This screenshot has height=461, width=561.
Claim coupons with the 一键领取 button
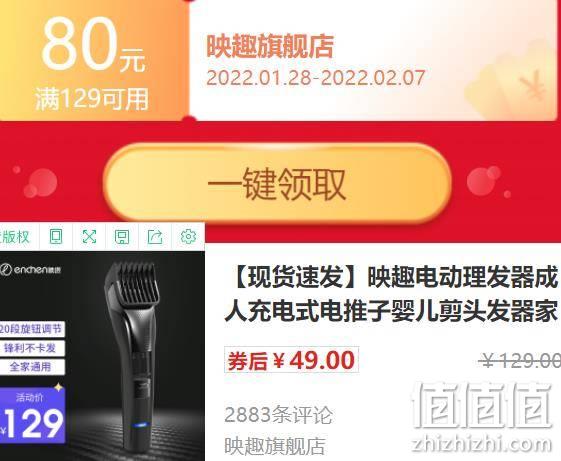point(277,184)
